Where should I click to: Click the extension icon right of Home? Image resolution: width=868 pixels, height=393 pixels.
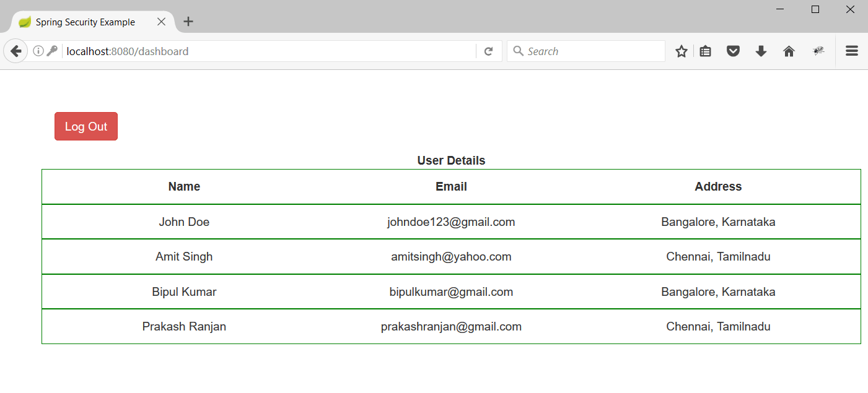point(818,51)
